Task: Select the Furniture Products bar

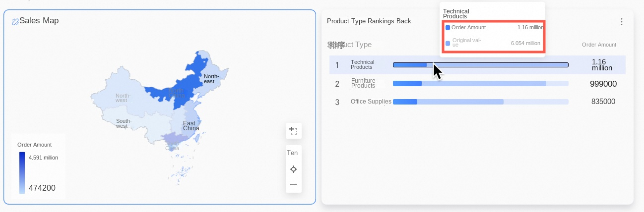Action: point(480,84)
